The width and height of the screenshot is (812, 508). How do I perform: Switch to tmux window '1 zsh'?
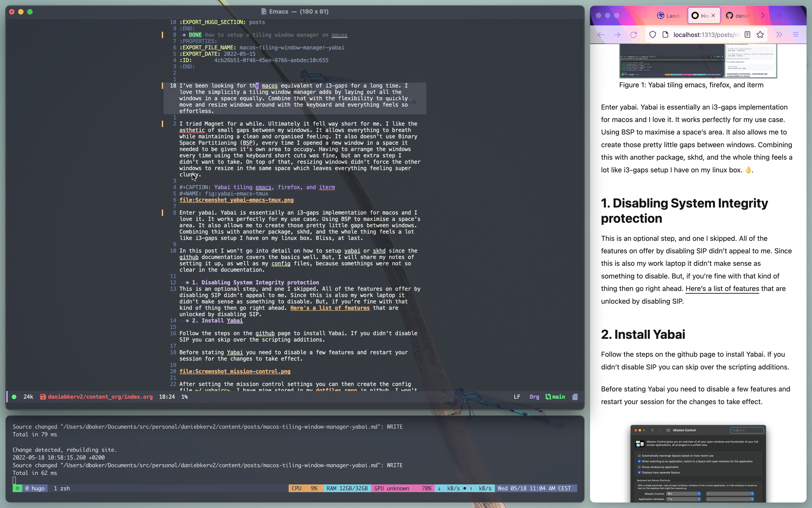point(62,488)
